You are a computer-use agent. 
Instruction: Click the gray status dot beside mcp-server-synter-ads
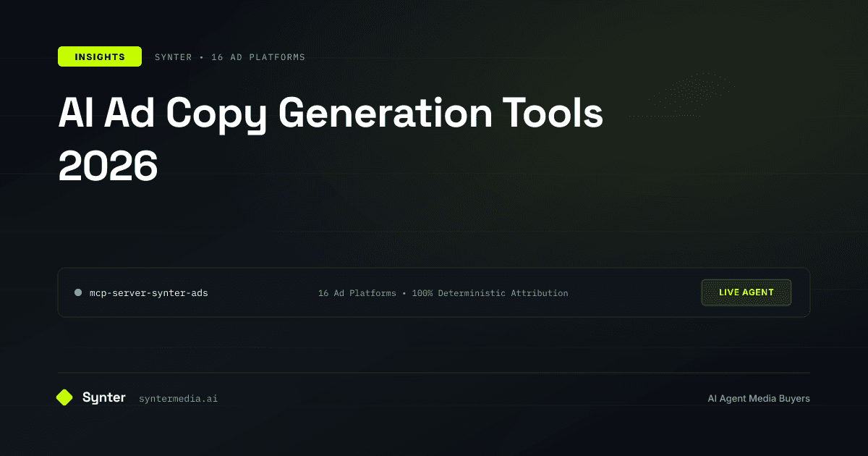tap(78, 292)
